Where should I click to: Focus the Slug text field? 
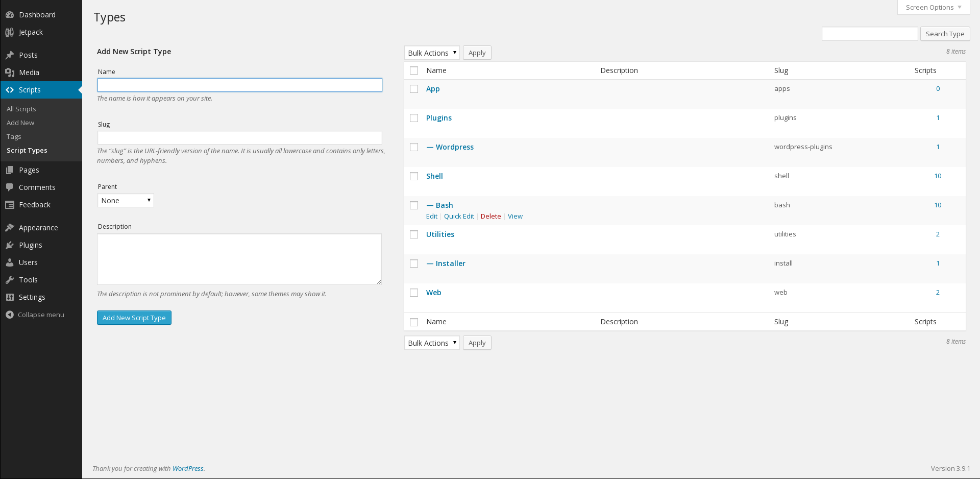coord(239,138)
